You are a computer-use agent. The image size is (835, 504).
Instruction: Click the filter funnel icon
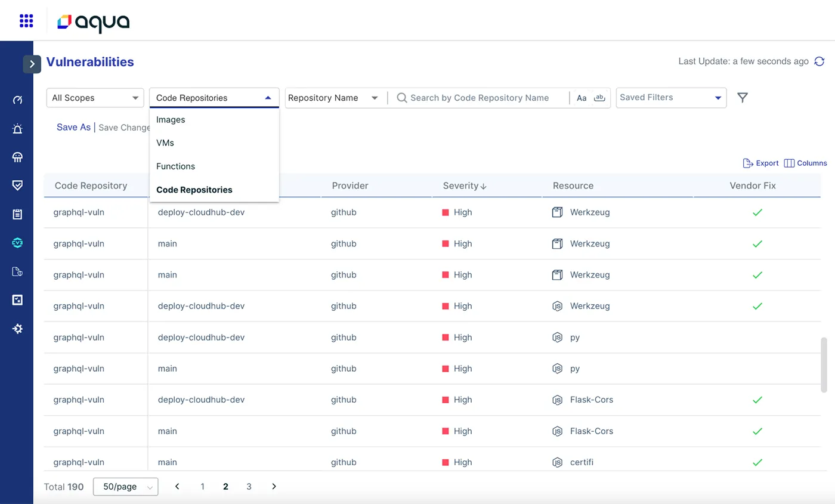pyautogui.click(x=743, y=98)
